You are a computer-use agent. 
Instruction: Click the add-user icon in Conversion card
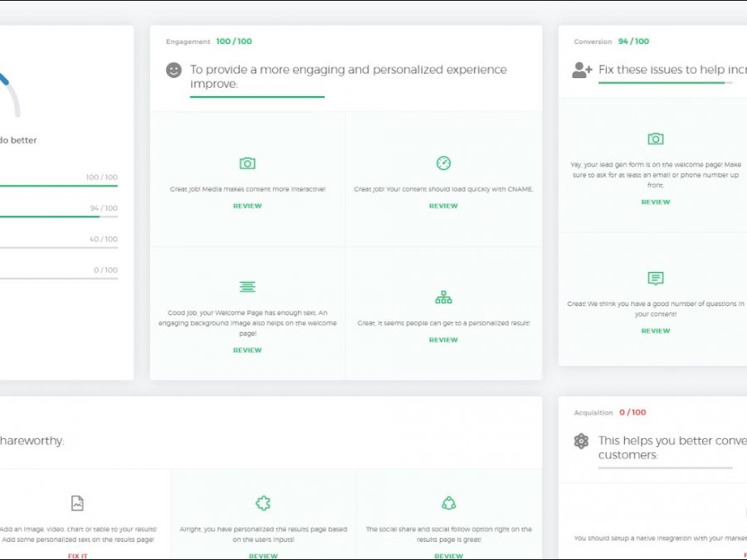click(x=582, y=71)
